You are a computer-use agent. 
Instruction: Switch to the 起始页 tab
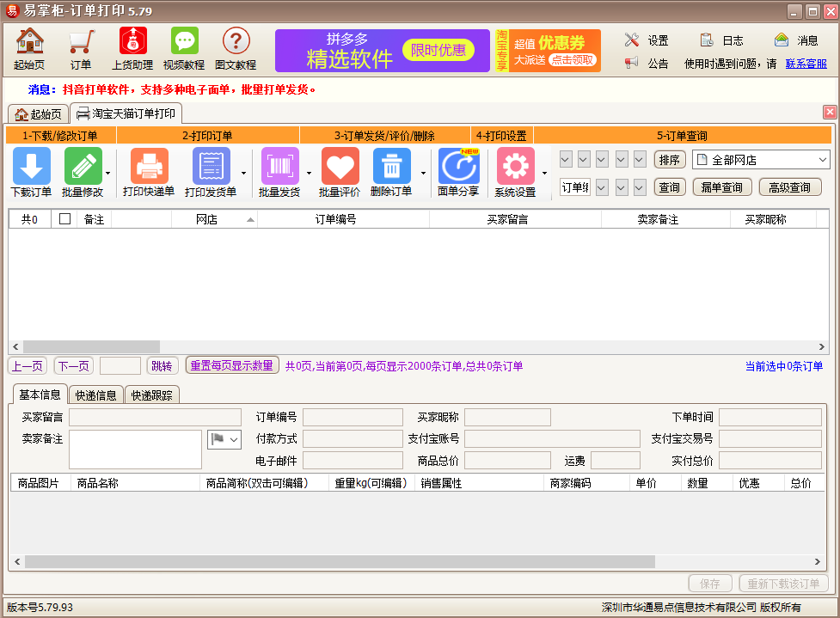39,113
